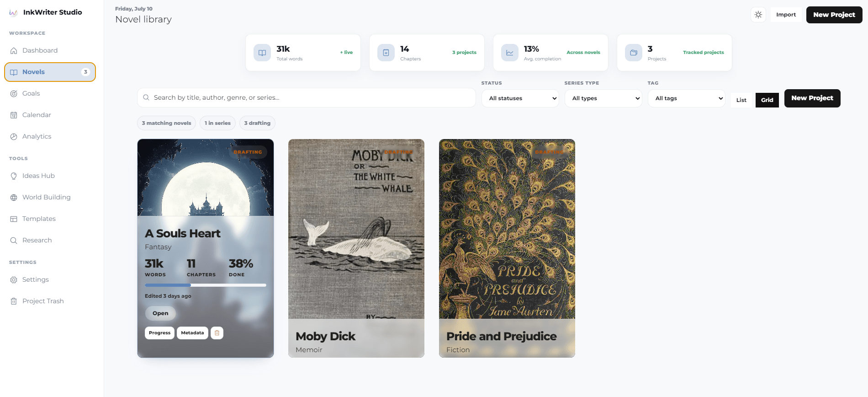The width and height of the screenshot is (868, 397).
Task: Click the '+ live' label on Total words
Action: point(346,53)
